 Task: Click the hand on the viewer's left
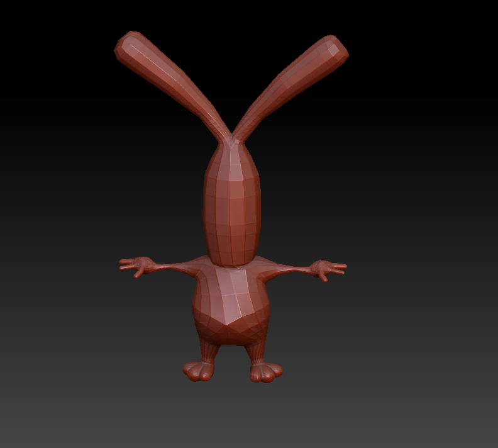coord(137,266)
